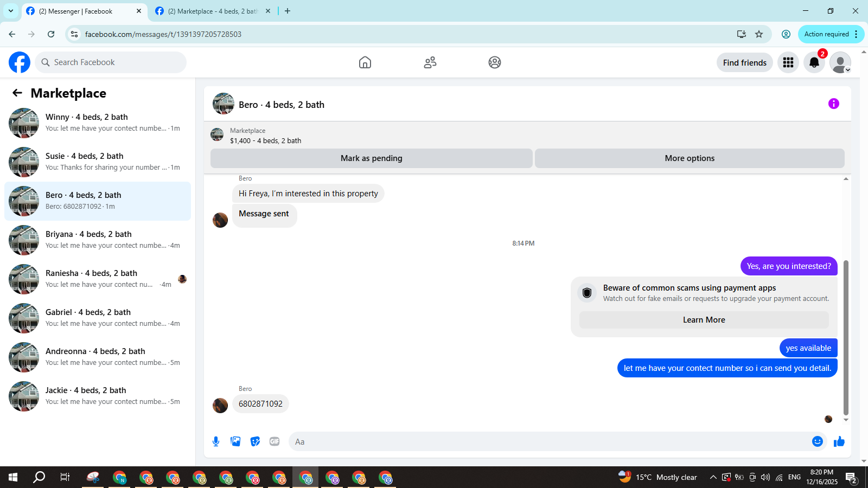
Task: Click the $1,400 listing thumbnail in banner
Action: click(x=217, y=134)
